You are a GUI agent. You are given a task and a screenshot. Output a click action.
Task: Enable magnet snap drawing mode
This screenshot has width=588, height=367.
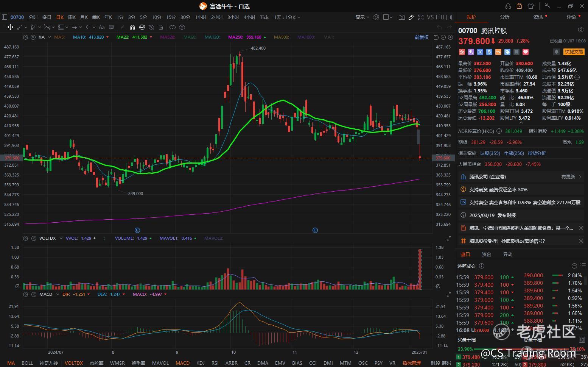pos(132,27)
